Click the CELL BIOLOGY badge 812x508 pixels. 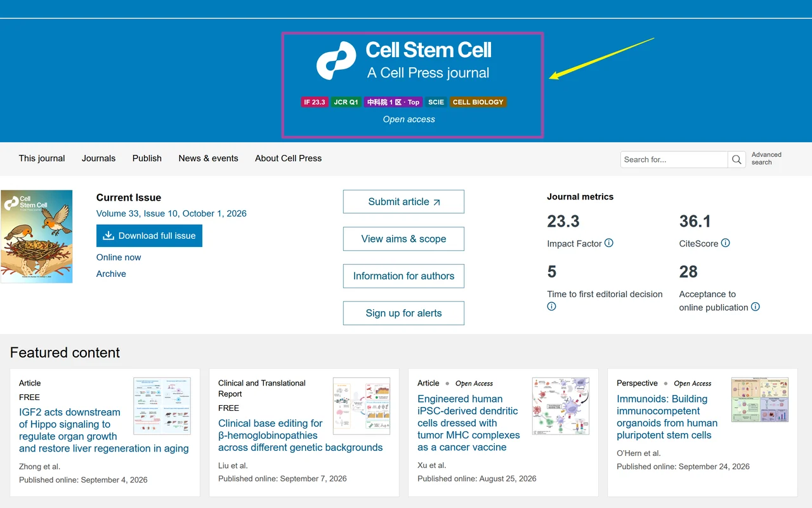point(478,102)
